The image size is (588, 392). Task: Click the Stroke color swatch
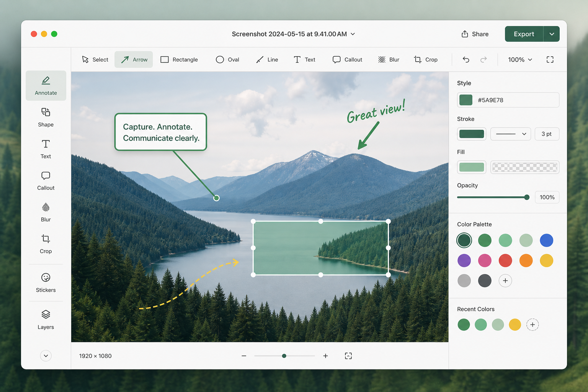472,134
